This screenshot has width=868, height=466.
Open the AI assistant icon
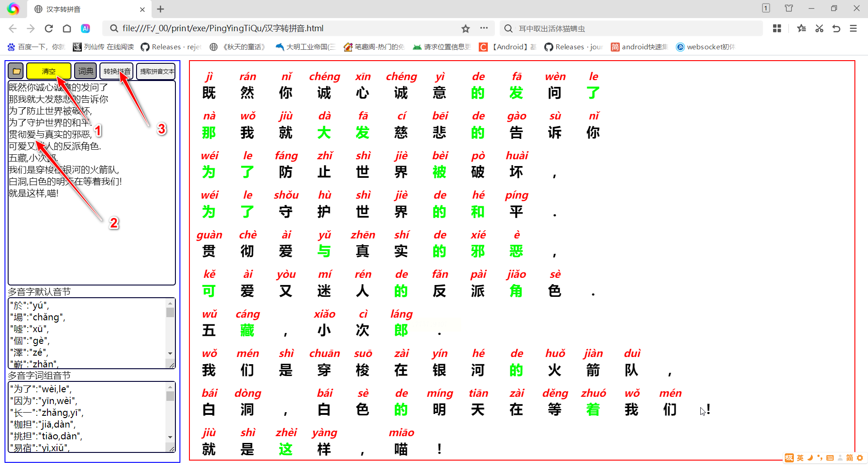[x=85, y=29]
